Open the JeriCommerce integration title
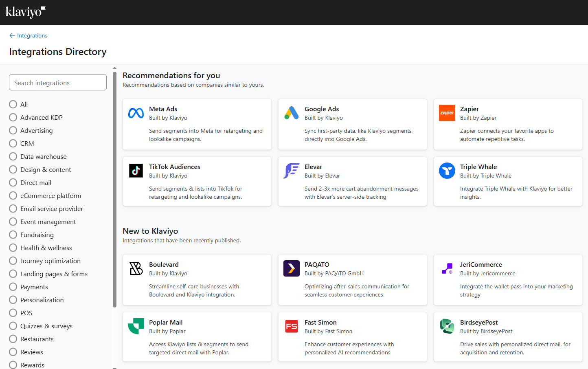The height and width of the screenshot is (369, 588). [481, 264]
